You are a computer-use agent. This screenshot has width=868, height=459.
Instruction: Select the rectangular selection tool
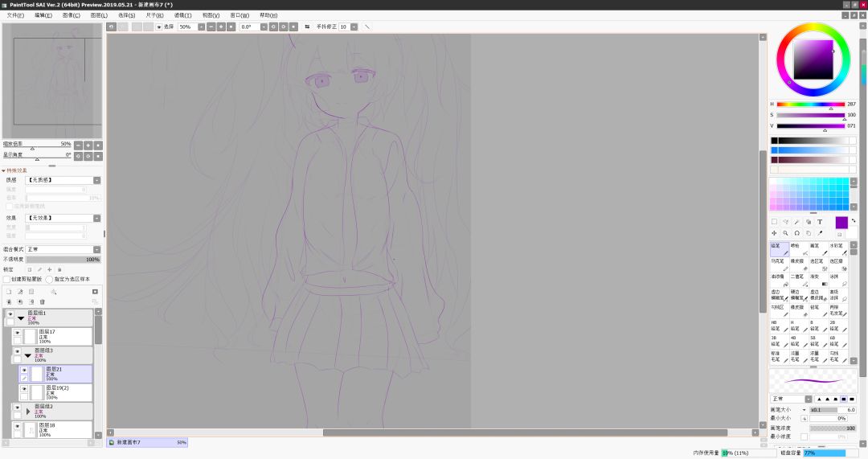tap(774, 222)
